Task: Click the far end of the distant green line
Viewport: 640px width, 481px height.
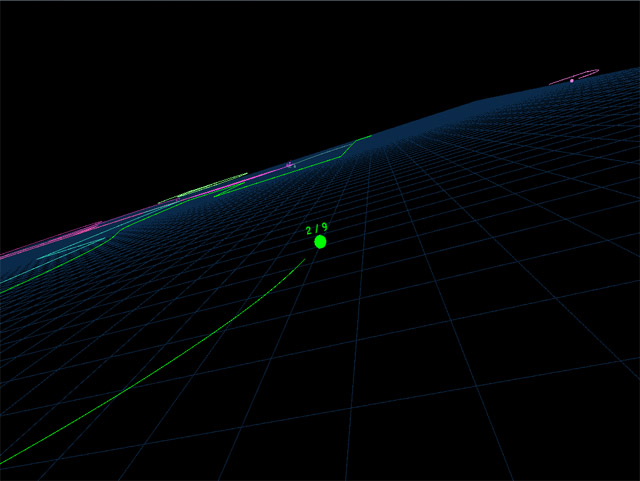Action: point(371,136)
